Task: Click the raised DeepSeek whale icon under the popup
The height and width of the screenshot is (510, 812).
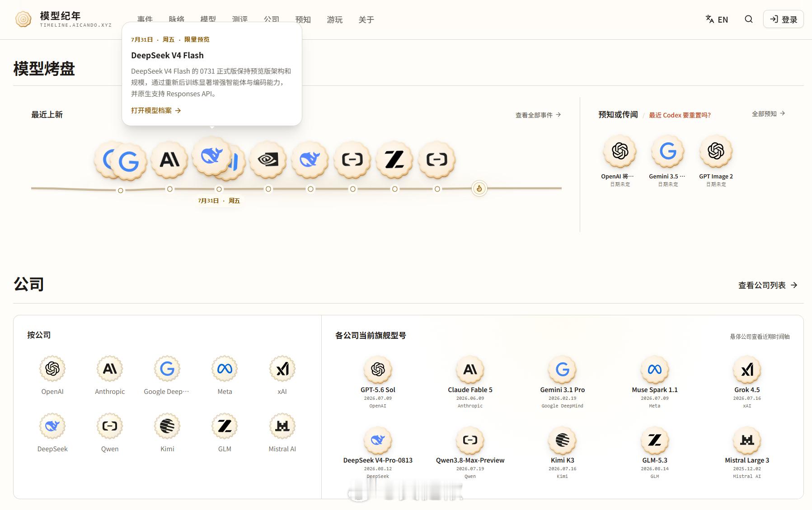Action: click(x=211, y=155)
